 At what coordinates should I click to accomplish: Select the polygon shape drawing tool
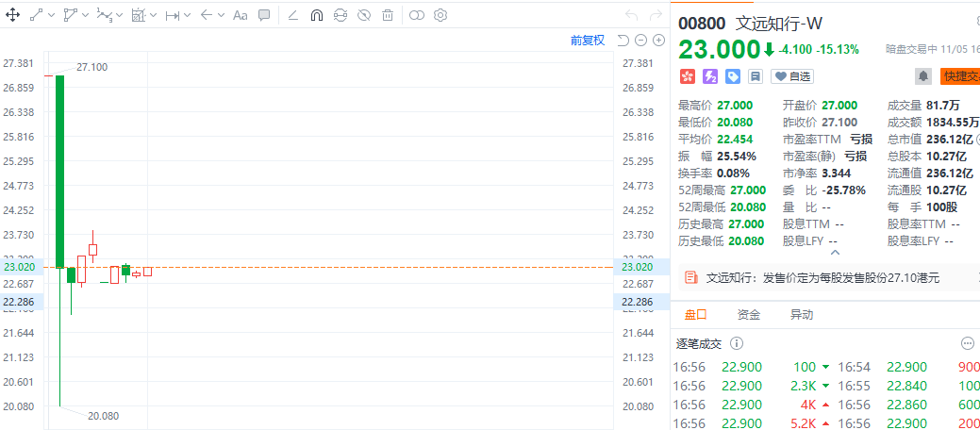pyautogui.click(x=71, y=16)
